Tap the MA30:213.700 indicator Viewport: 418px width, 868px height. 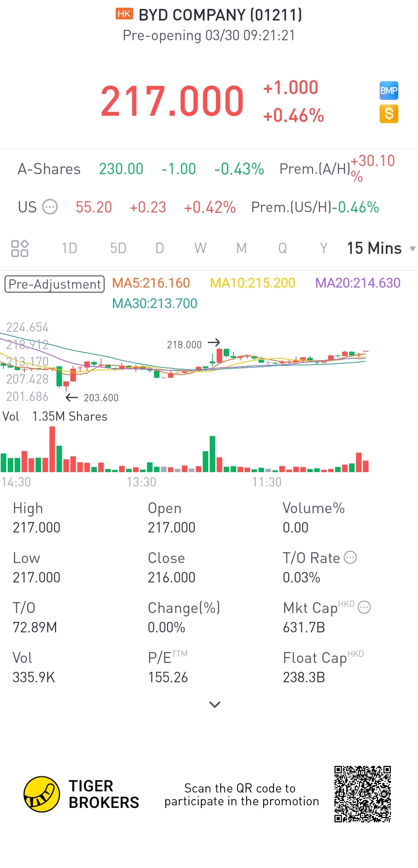[154, 303]
